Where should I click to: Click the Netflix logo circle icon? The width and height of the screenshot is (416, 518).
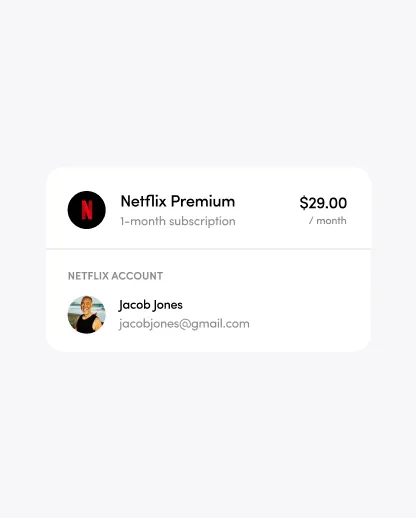tap(87, 210)
